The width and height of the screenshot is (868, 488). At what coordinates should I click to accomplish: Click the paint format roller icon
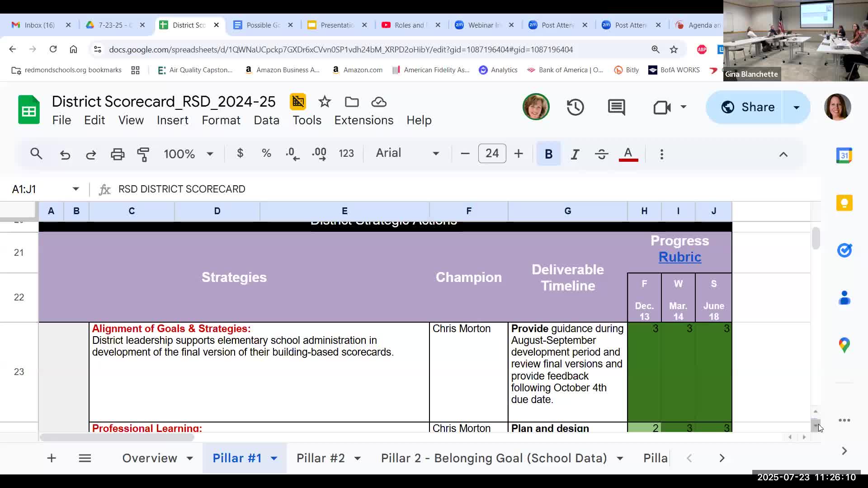click(x=143, y=154)
